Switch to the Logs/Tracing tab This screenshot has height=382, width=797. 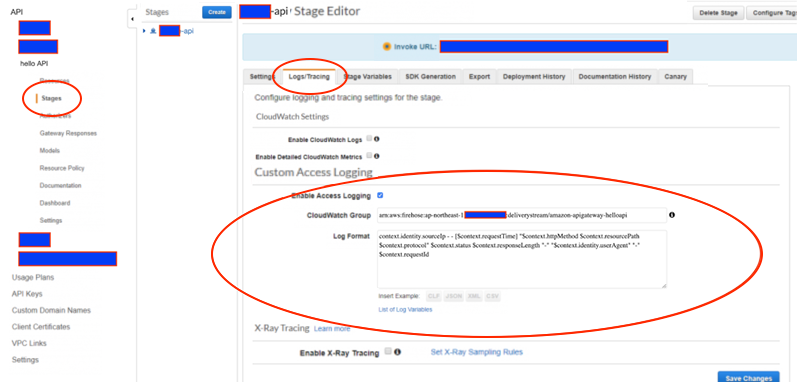tap(309, 77)
